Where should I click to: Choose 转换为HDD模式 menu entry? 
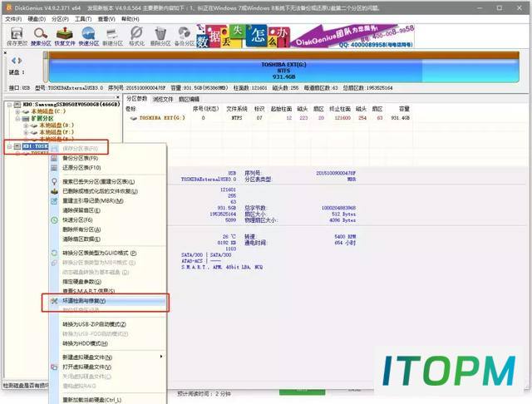(109, 343)
